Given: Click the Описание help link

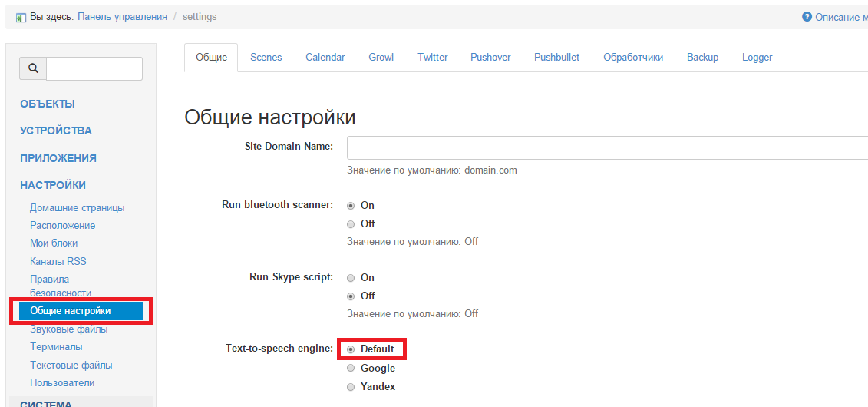Looking at the screenshot, I should click(x=841, y=17).
